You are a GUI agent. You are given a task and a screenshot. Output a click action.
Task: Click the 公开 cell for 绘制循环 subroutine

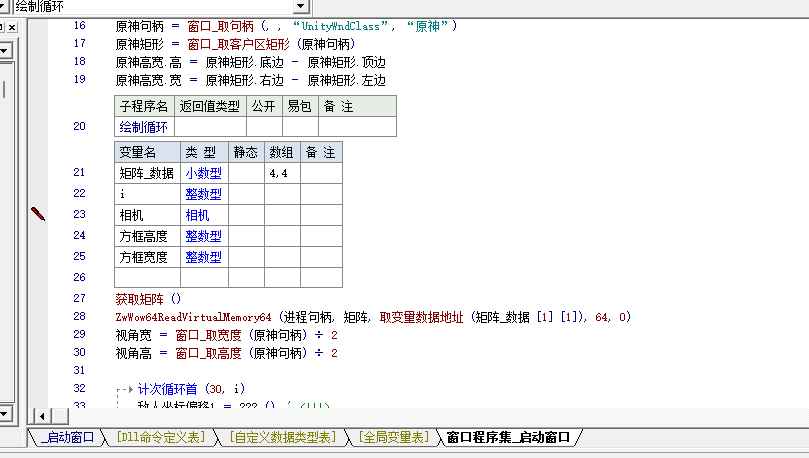pyautogui.click(x=264, y=127)
